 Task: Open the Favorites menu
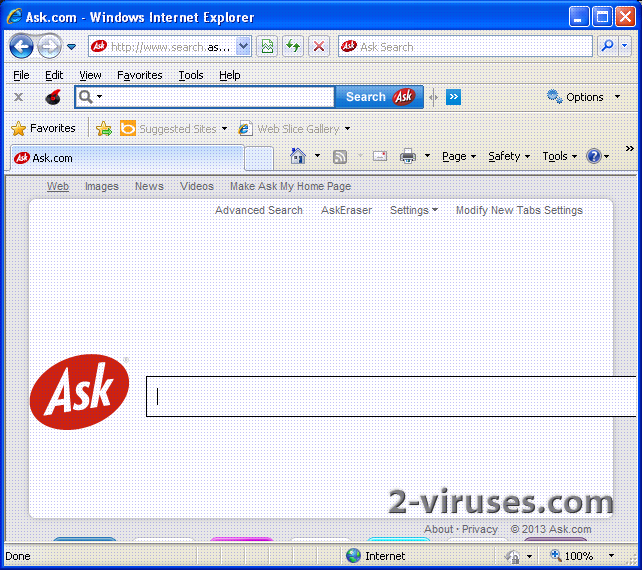[140, 75]
